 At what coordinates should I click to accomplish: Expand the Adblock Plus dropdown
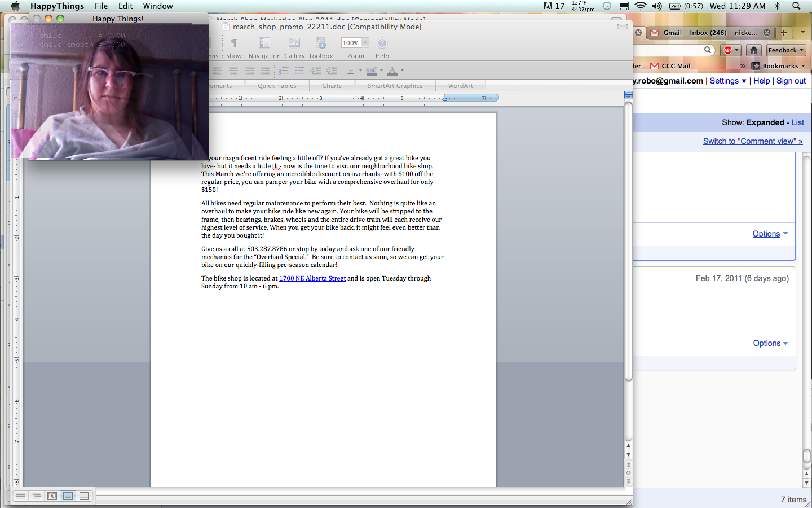(x=736, y=50)
